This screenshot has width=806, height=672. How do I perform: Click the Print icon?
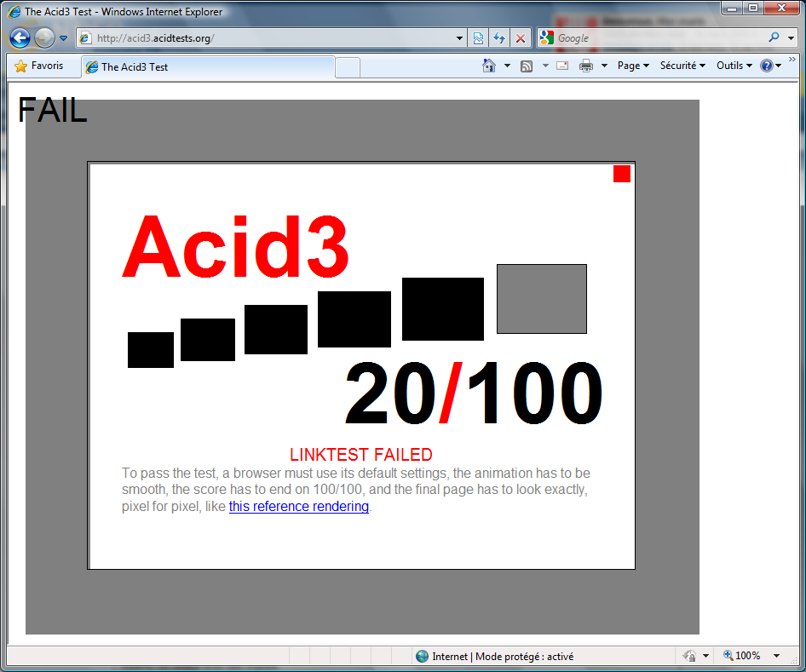[x=586, y=66]
